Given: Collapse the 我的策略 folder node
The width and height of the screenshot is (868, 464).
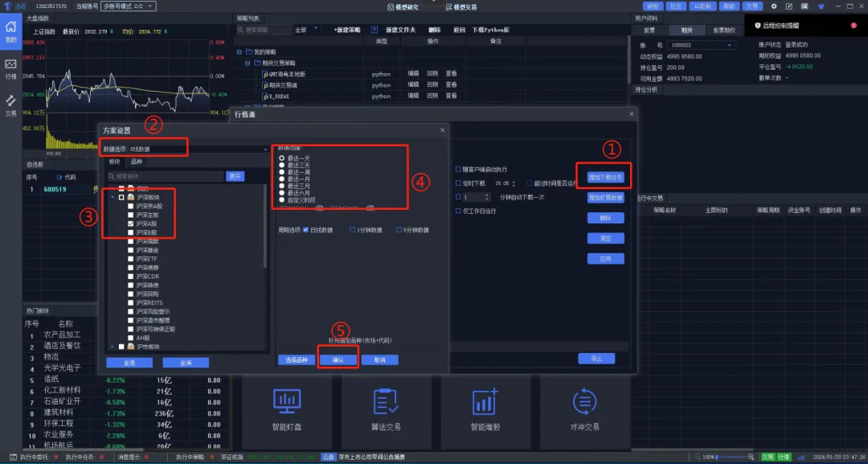Looking at the screenshot, I should [240, 52].
